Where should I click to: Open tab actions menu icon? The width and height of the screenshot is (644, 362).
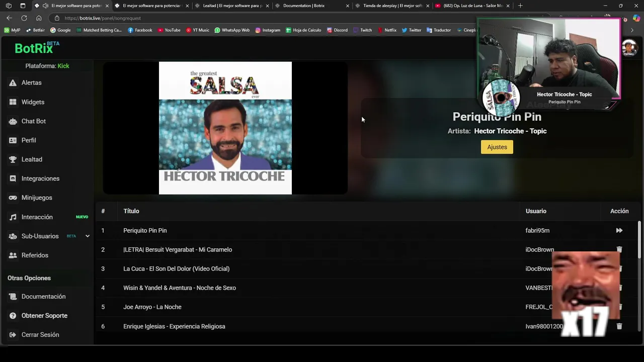tap(23, 6)
